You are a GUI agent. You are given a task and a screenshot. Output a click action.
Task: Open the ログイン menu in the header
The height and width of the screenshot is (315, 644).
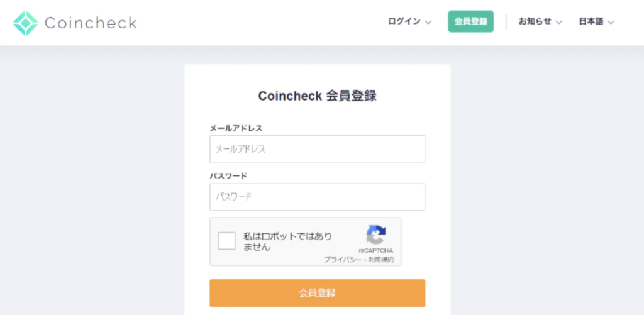point(404,21)
